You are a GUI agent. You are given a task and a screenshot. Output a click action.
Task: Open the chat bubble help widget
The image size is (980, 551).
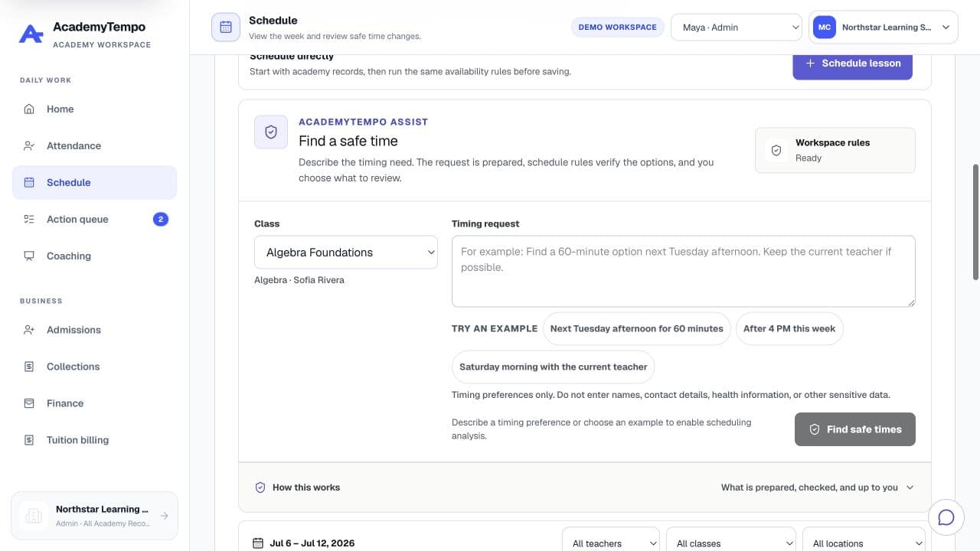tap(946, 517)
